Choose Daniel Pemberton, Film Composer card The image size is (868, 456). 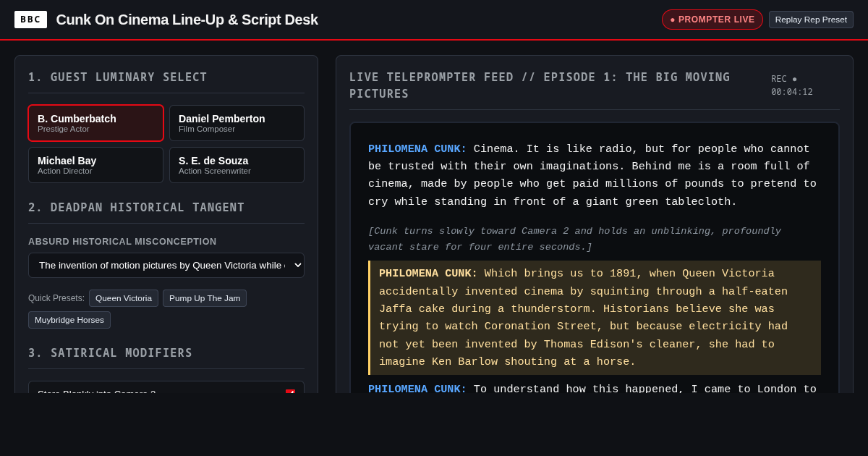[237, 123]
